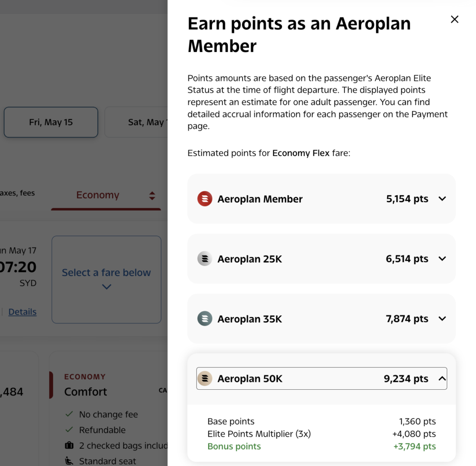Collapse the Aeroplan 50K points breakdown

pyautogui.click(x=442, y=378)
